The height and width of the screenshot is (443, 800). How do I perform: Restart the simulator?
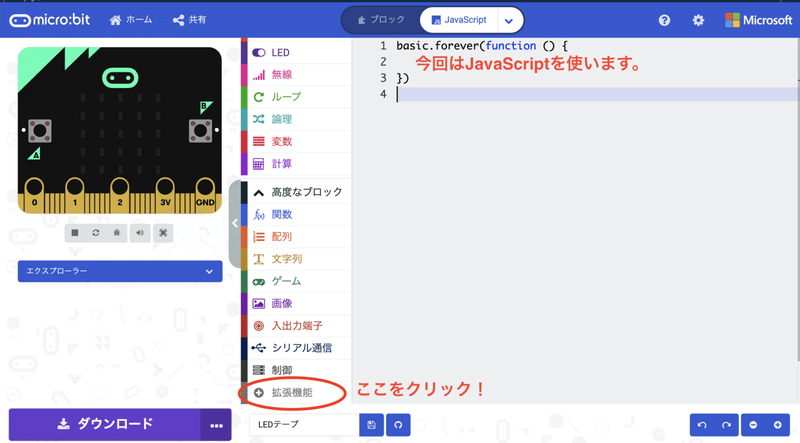point(95,233)
